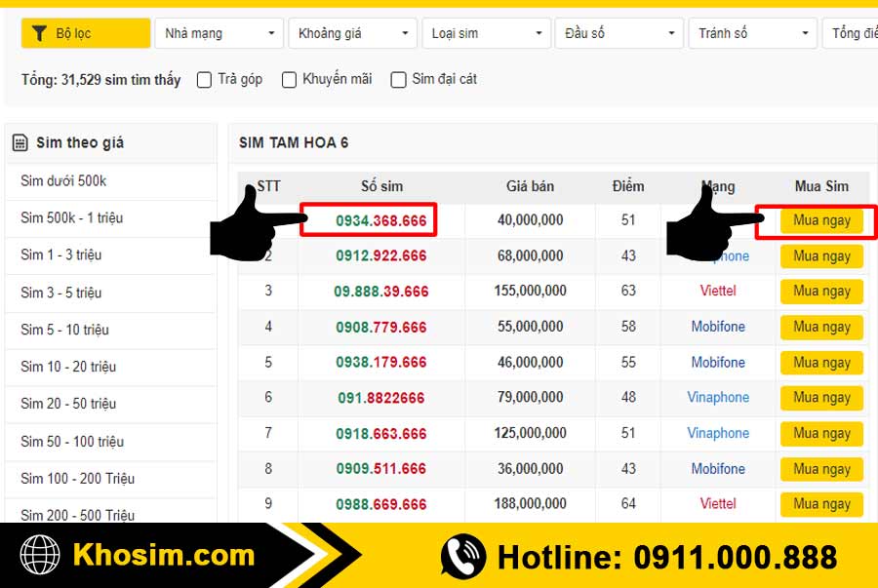
Task: Open the Vinaphone link for 091.8822666
Action: pyautogui.click(x=717, y=398)
